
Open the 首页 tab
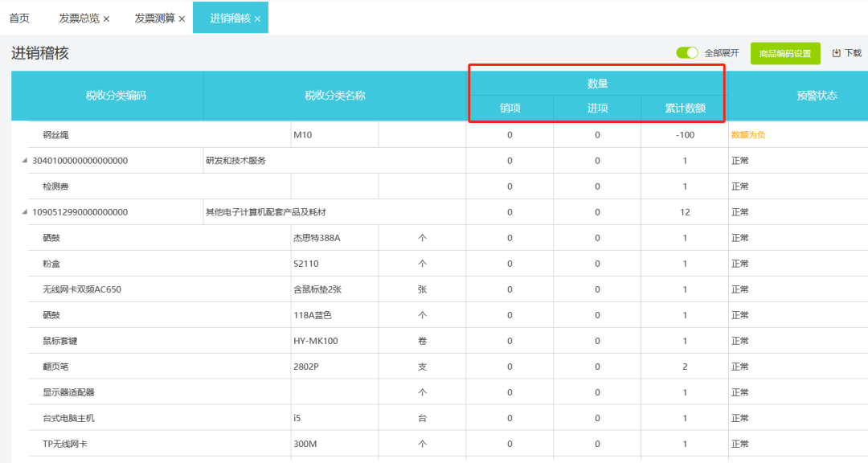[x=19, y=18]
